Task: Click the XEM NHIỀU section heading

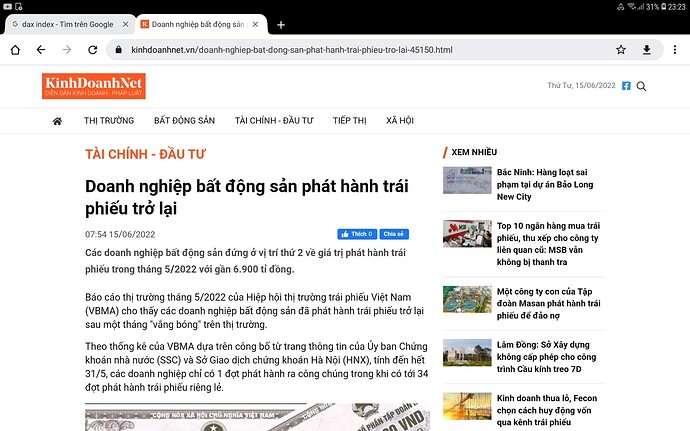Action: click(x=474, y=152)
